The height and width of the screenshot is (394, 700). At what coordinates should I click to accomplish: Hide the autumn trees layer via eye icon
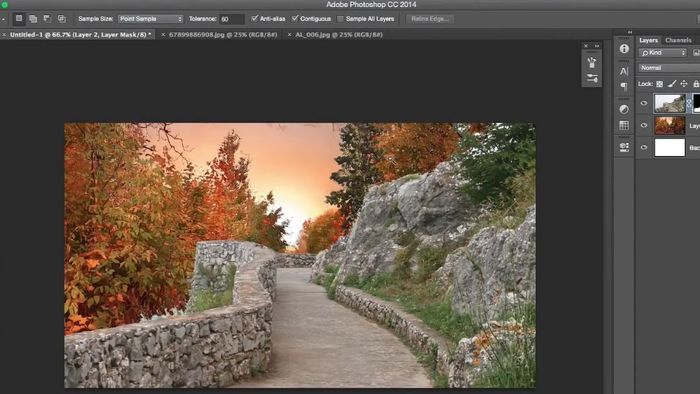pos(644,125)
